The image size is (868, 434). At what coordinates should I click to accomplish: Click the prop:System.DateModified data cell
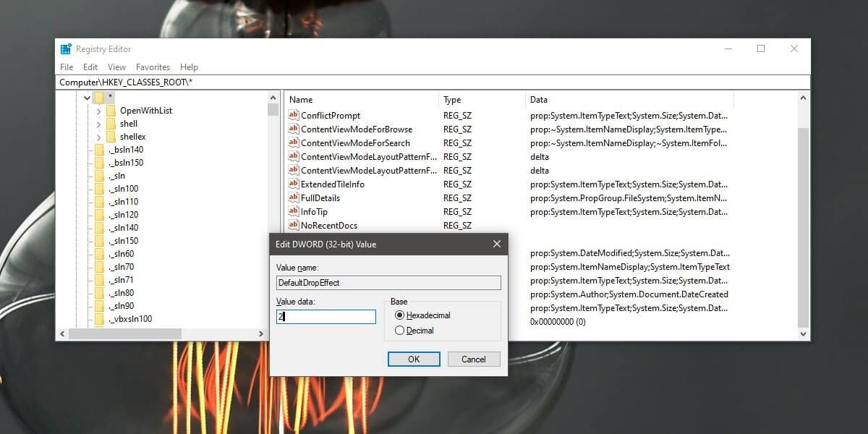pyautogui.click(x=629, y=253)
